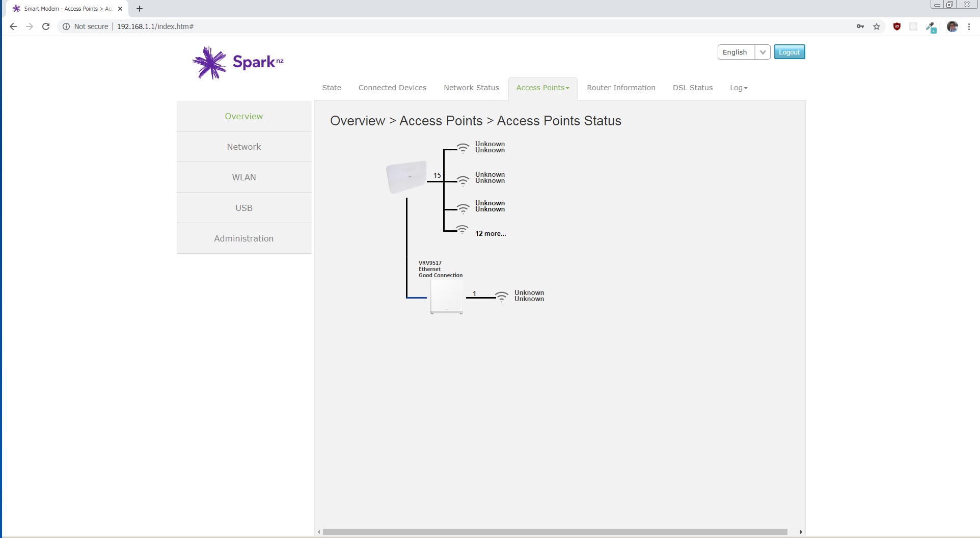
Task: Select the VRV9517 access point device image
Action: tap(446, 297)
